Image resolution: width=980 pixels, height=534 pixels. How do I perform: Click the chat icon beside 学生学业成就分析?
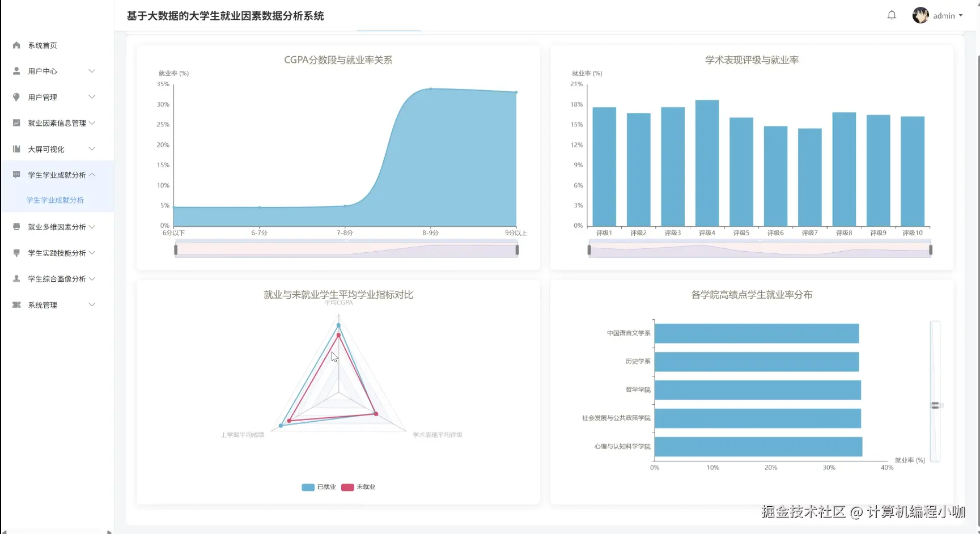coord(16,175)
